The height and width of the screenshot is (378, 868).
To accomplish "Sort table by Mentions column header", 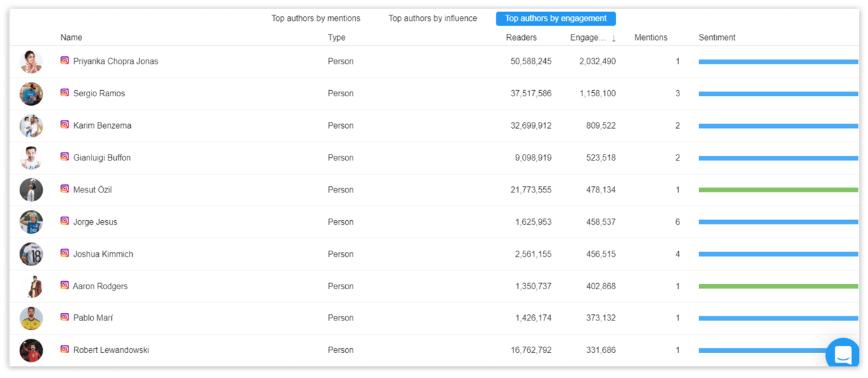I will coord(650,37).
